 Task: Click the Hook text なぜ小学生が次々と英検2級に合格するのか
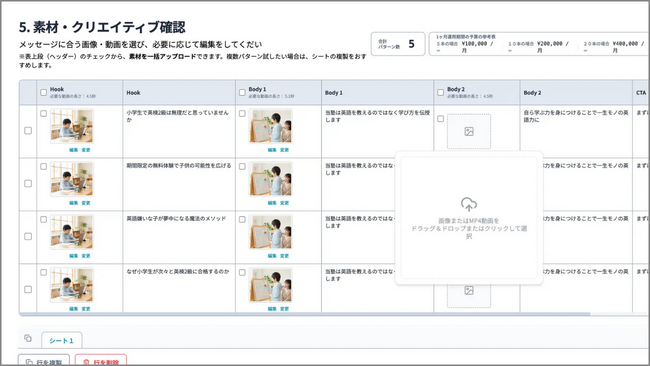178,271
